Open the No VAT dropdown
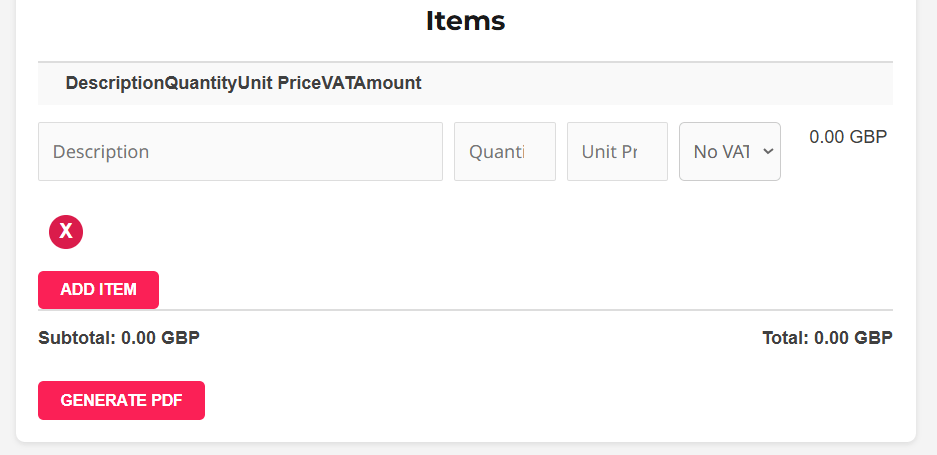Viewport: 937px width, 455px height. 722,152
